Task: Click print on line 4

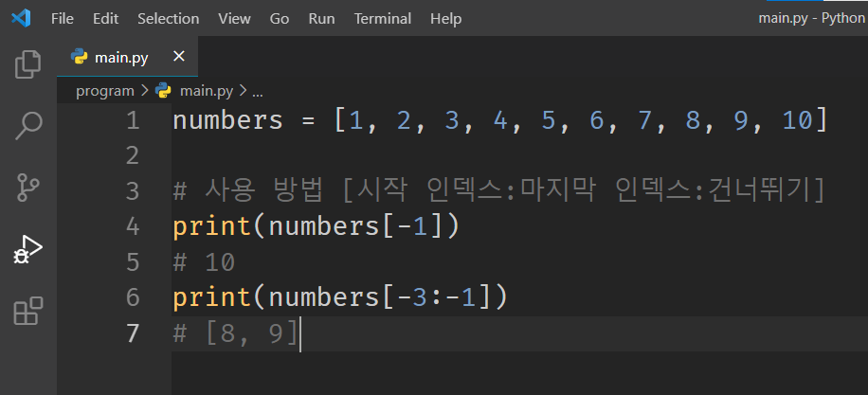Action: pos(212,227)
